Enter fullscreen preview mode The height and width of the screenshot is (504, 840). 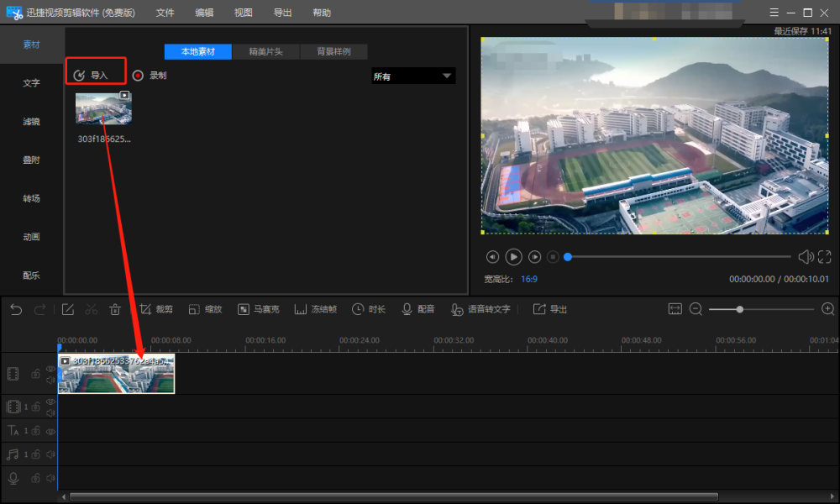pyautogui.click(x=824, y=257)
